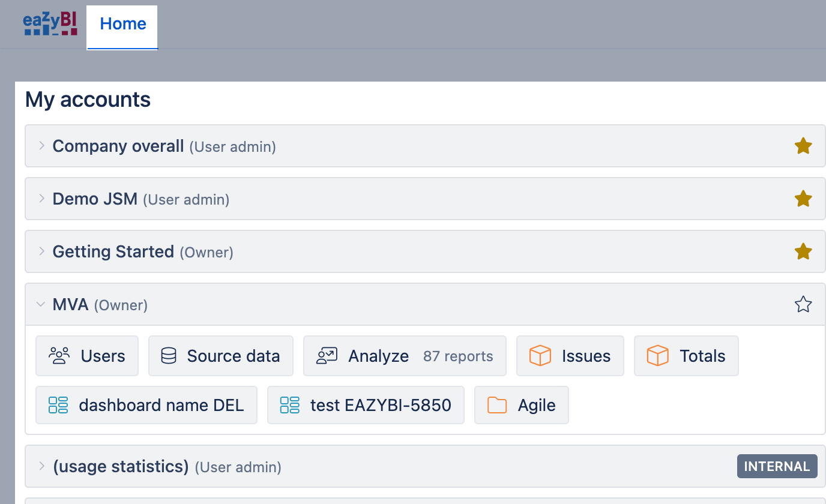Click the dashboard name DEL dashboard icon
The image size is (826, 504).
tap(58, 405)
